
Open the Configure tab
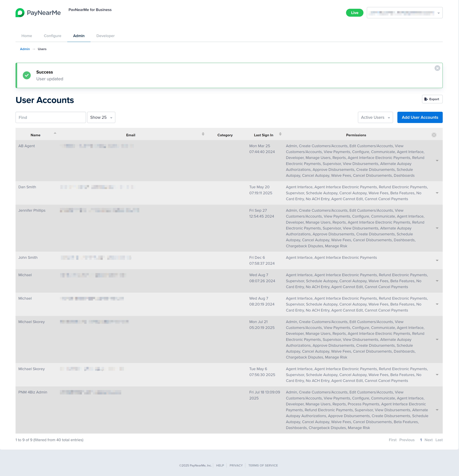(x=52, y=36)
